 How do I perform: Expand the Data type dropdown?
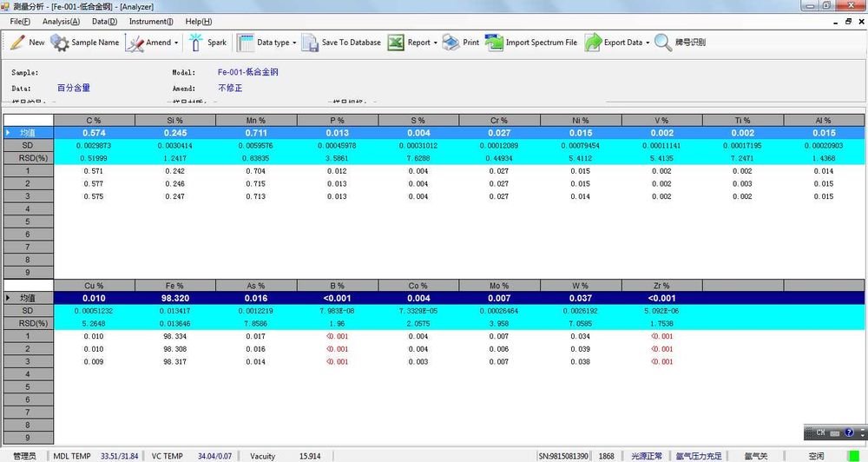[x=294, y=43]
